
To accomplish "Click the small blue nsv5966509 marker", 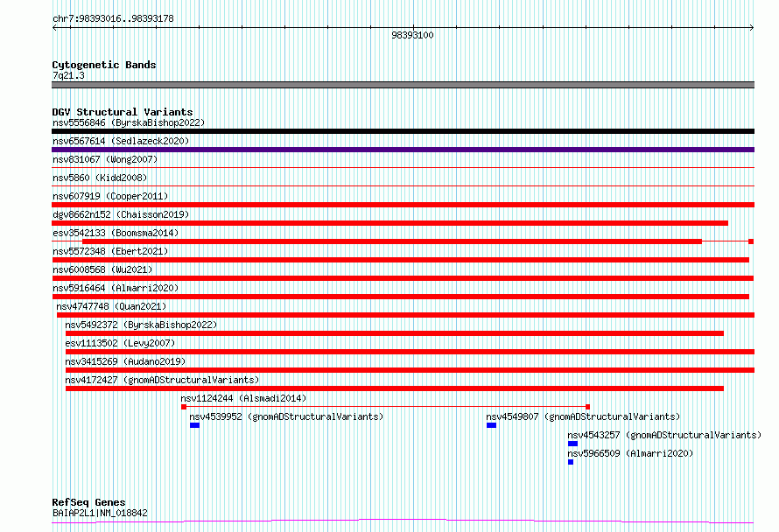I will (571, 462).
